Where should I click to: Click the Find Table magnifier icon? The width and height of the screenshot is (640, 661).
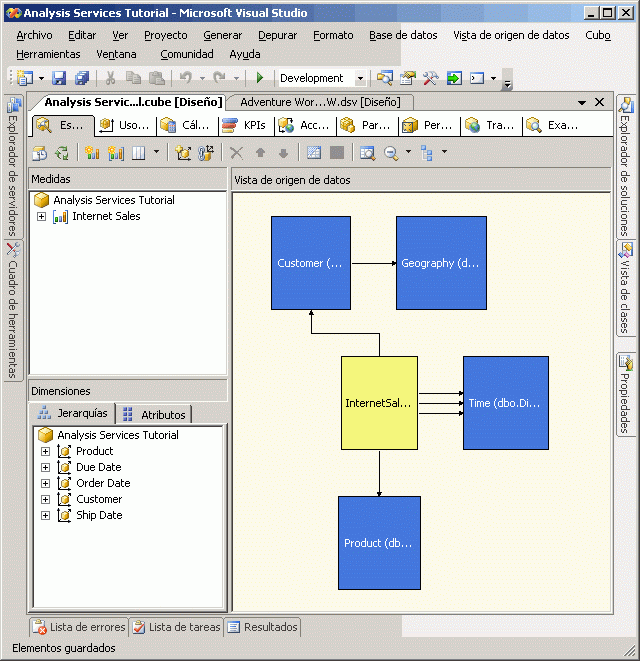[367, 153]
